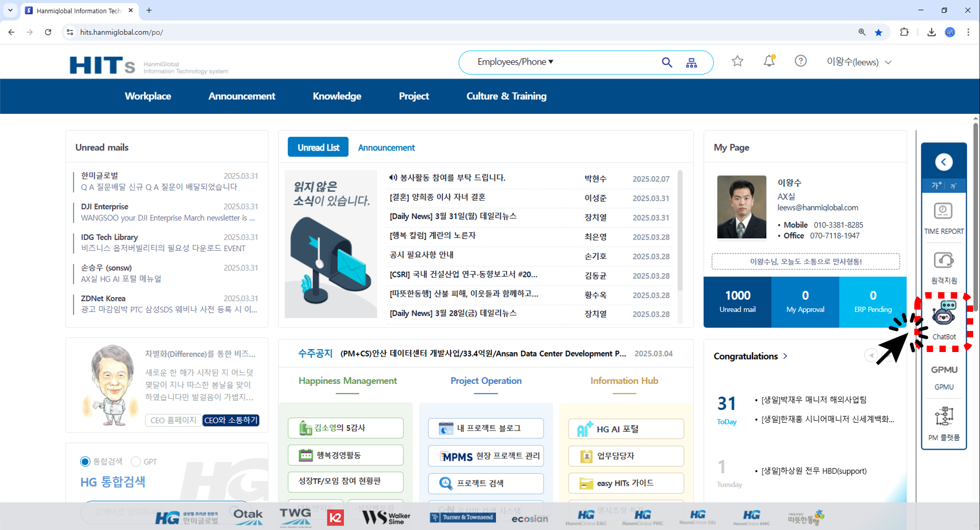Click previous arrow in the Congratulations section
The height and width of the screenshot is (530, 980).
(871, 355)
